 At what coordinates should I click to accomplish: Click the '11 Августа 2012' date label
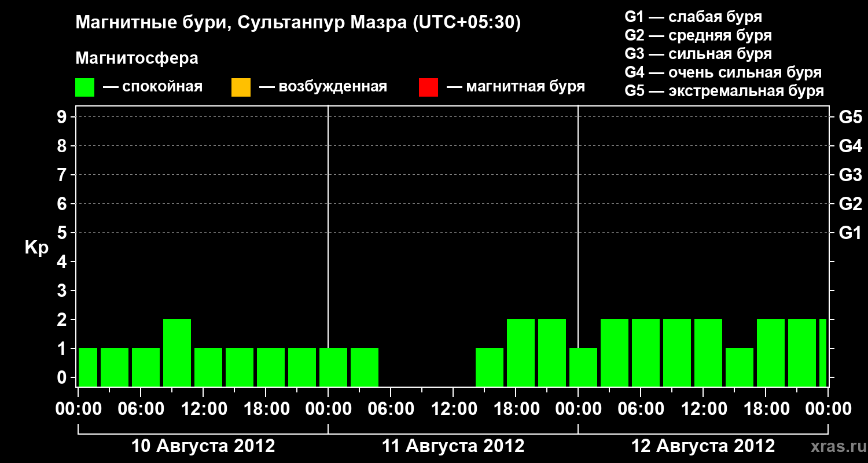[x=453, y=446]
